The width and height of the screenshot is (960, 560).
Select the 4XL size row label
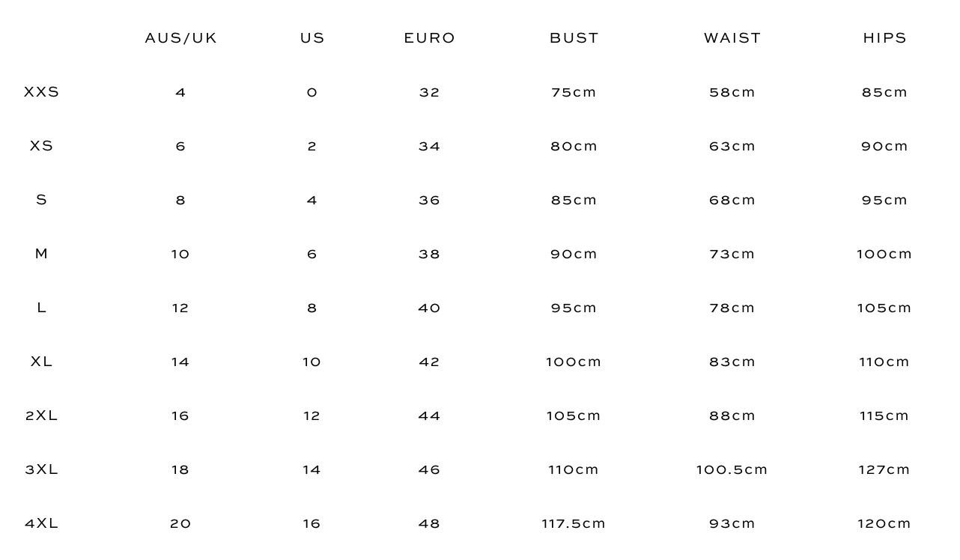[41, 523]
